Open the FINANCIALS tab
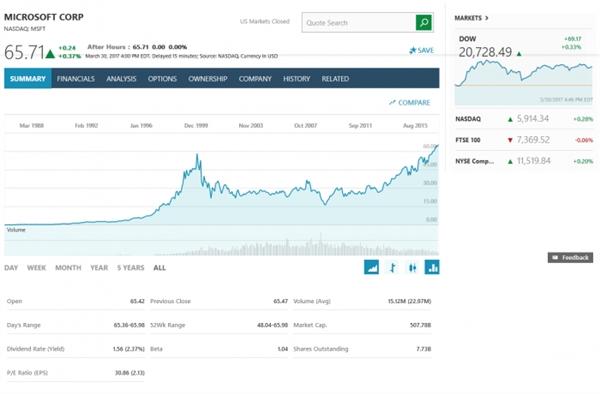Image resolution: width=600 pixels, height=394 pixels. (x=76, y=79)
